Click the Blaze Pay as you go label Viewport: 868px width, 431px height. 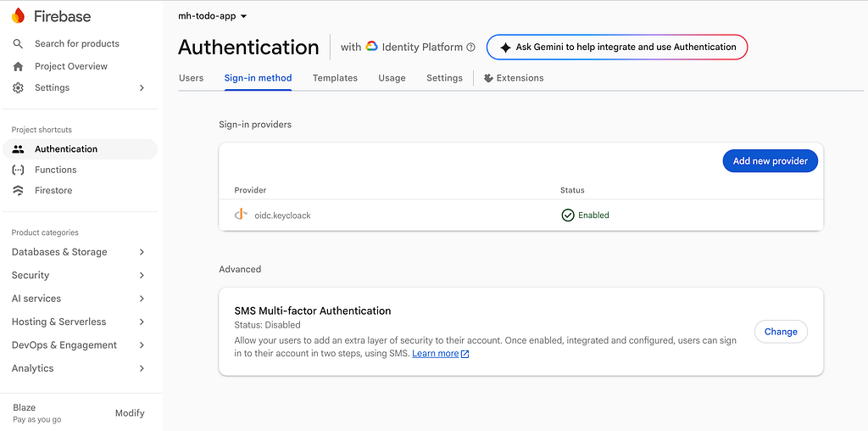(x=37, y=413)
